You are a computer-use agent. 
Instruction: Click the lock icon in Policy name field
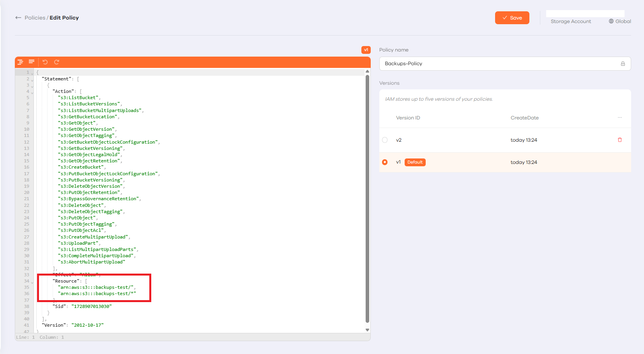click(x=623, y=64)
